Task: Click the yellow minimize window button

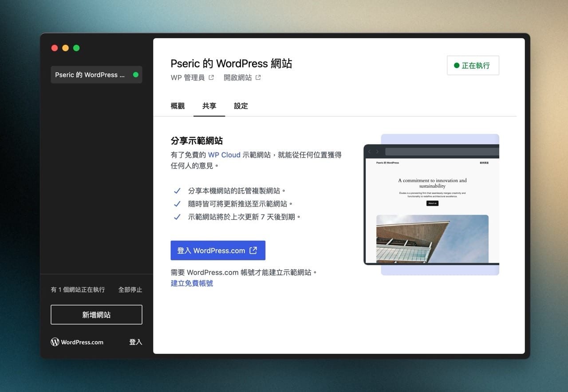Action: (x=65, y=48)
